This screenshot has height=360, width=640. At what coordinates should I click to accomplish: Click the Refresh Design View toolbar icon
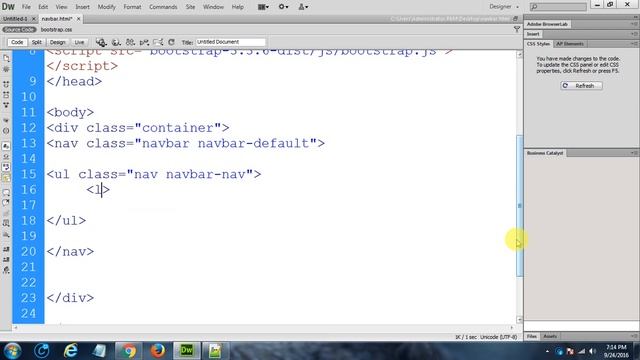(x=171, y=42)
